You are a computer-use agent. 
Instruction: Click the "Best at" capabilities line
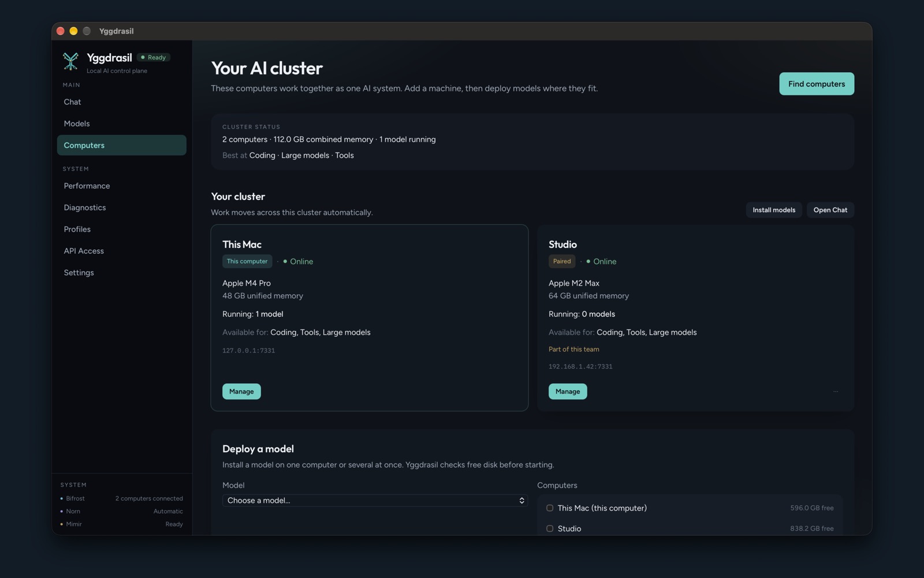[x=288, y=155]
